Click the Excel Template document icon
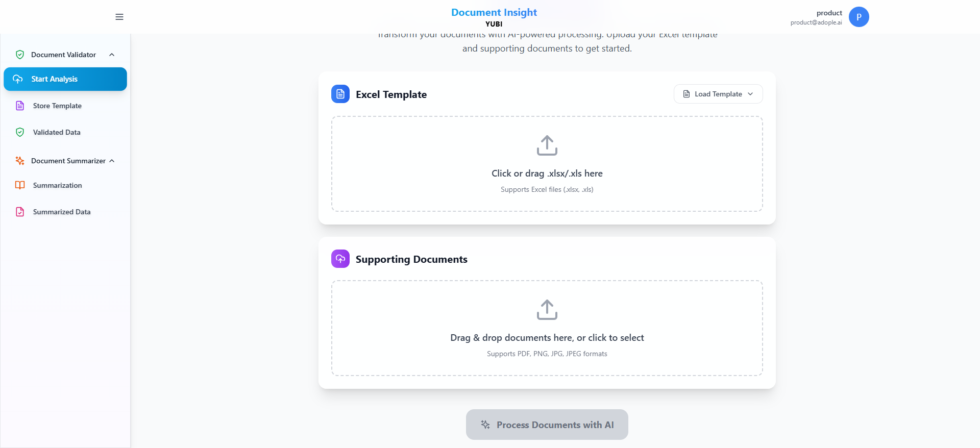The height and width of the screenshot is (448, 980). [340, 94]
